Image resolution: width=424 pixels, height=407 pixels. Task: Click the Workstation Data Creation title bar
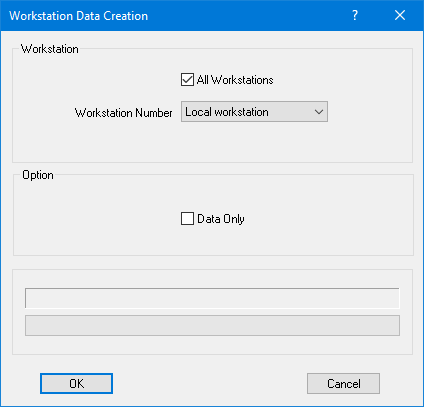(173, 16)
